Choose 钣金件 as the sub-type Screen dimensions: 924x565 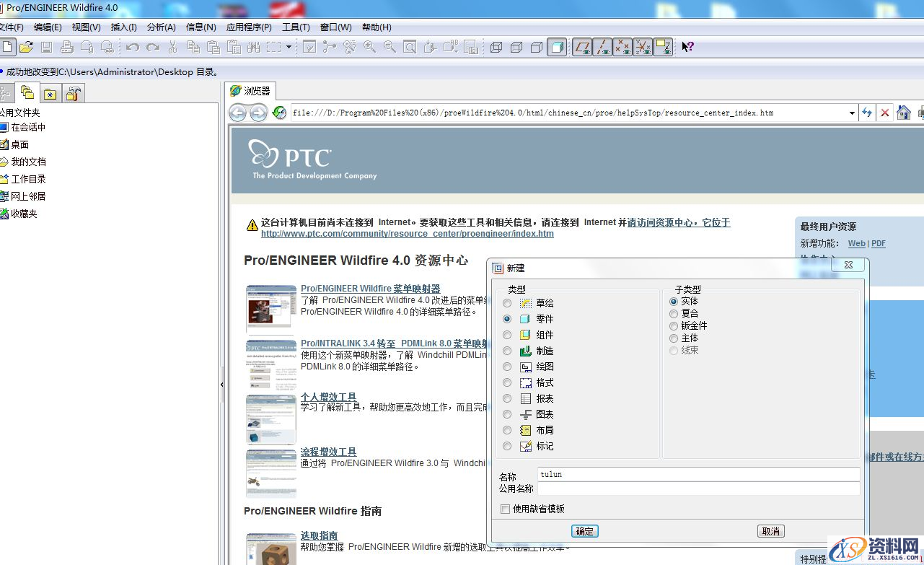coord(674,325)
